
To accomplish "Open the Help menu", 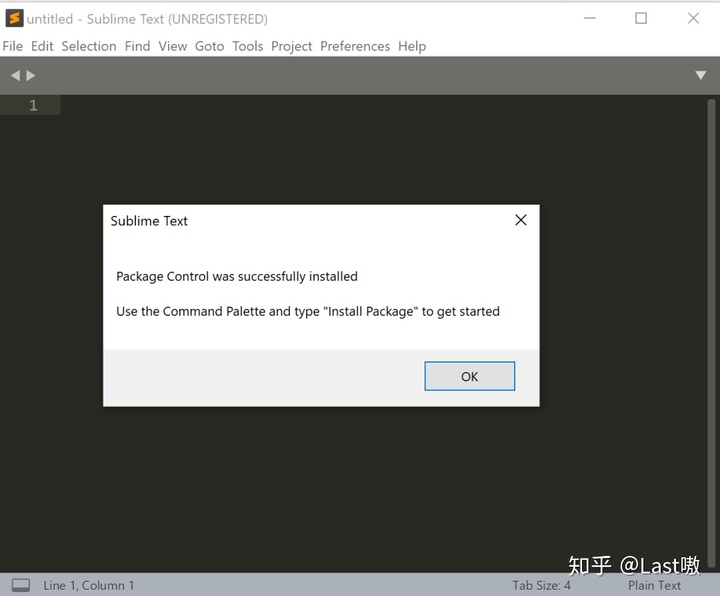I will pyautogui.click(x=412, y=46).
